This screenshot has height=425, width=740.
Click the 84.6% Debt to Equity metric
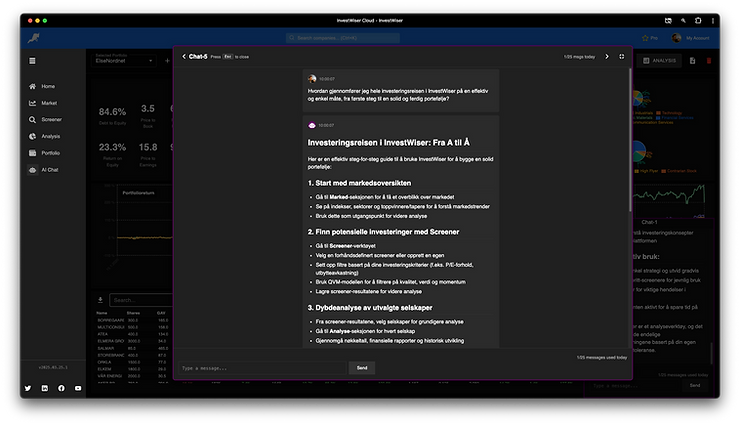click(x=112, y=115)
